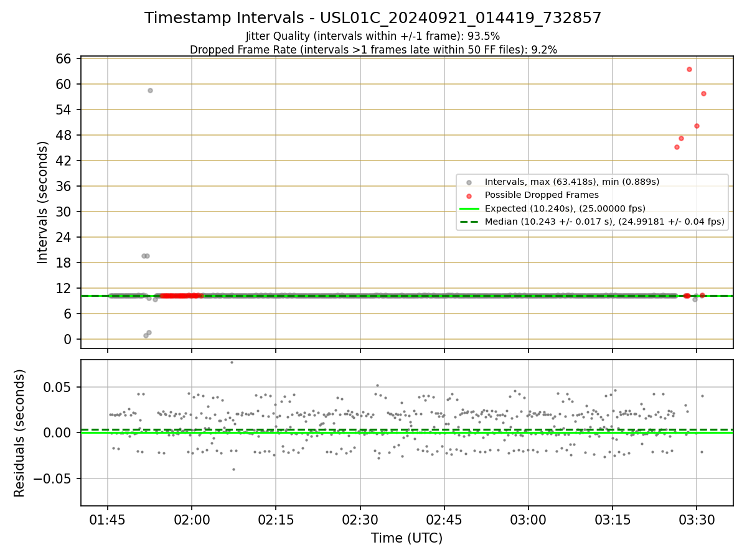This screenshot has height=560, width=747.
Task: Click the x-axis tick label '02:30'
Action: click(360, 521)
